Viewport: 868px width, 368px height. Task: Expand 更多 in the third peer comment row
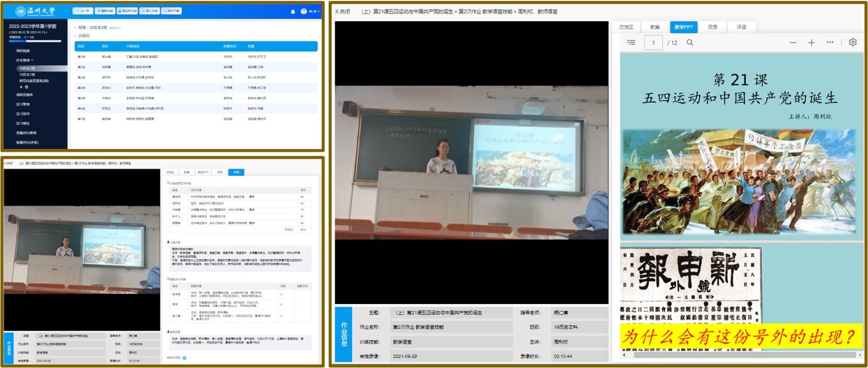click(x=252, y=210)
